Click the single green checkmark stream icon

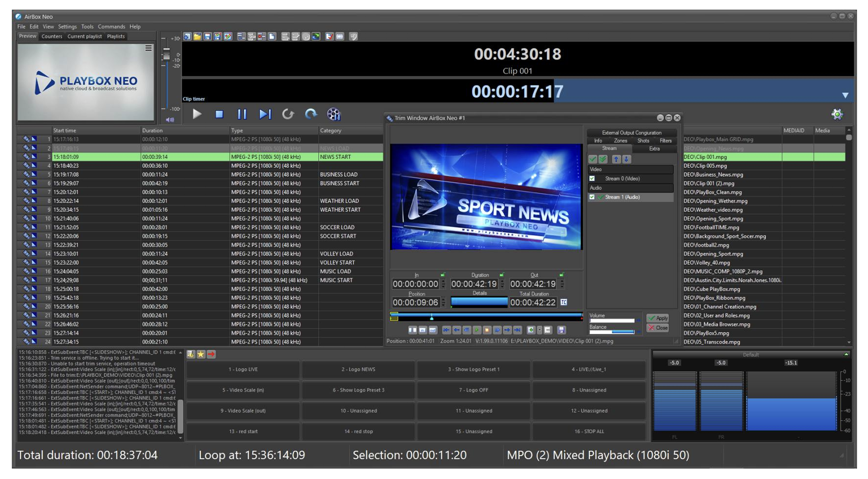click(593, 159)
